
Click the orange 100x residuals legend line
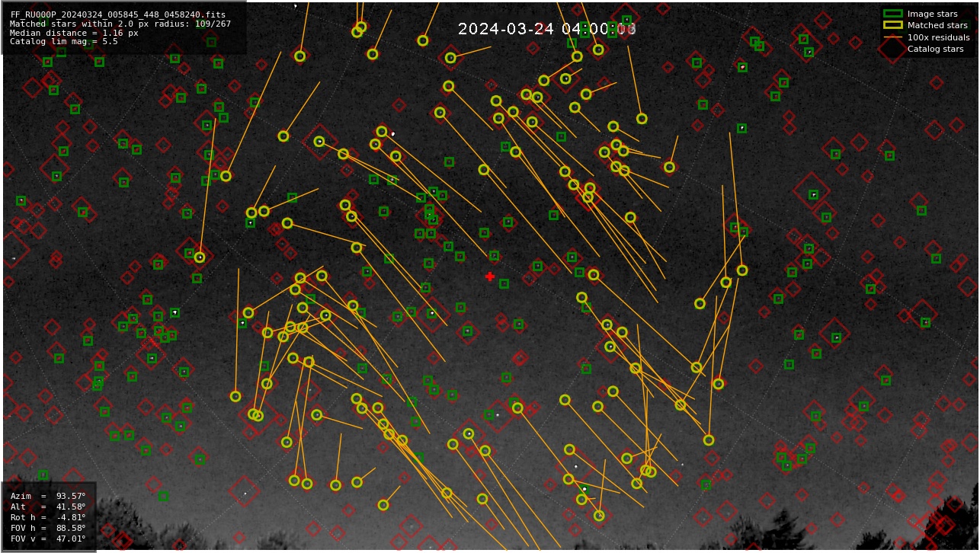coord(892,37)
